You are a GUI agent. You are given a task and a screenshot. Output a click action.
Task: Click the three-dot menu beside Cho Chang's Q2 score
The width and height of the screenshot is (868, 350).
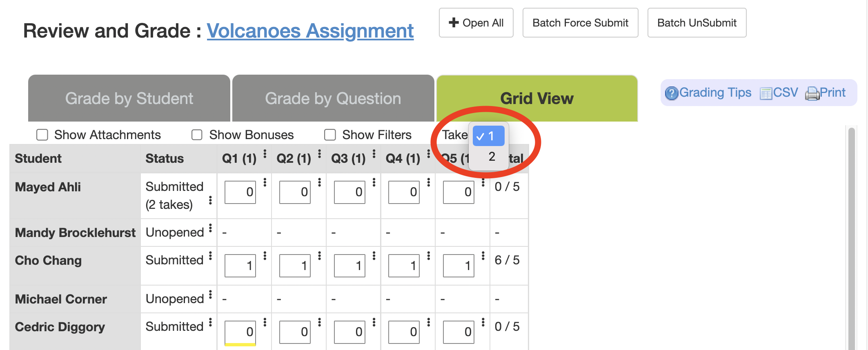click(319, 256)
